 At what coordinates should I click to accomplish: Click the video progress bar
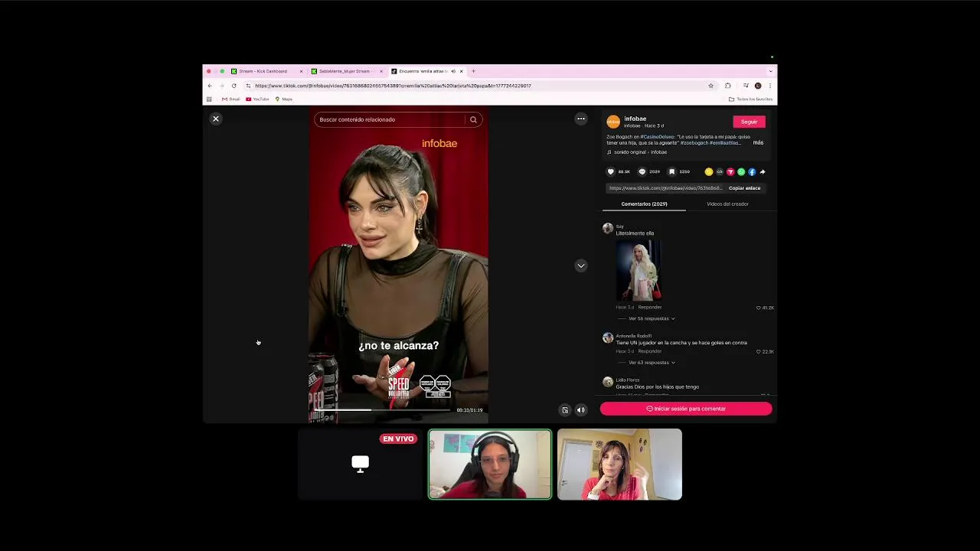(x=381, y=410)
